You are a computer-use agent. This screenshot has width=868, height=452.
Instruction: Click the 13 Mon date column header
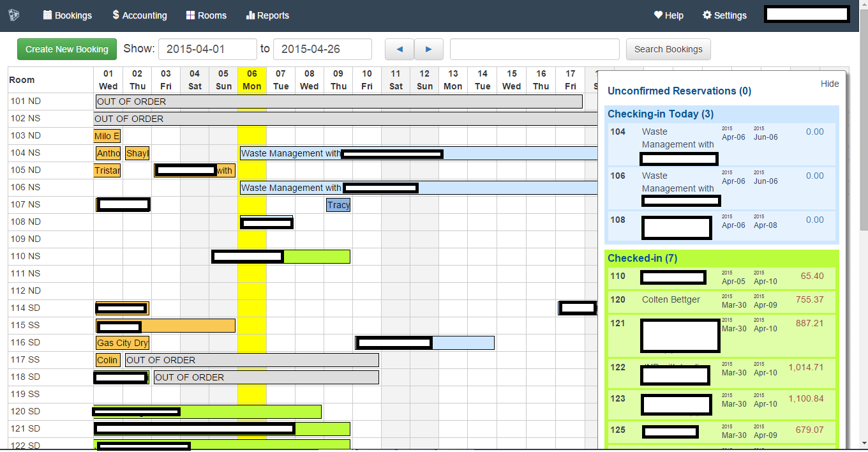[x=453, y=80]
